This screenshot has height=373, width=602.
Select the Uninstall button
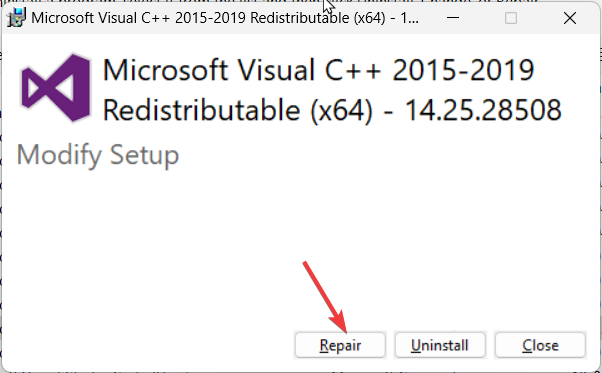tap(440, 345)
